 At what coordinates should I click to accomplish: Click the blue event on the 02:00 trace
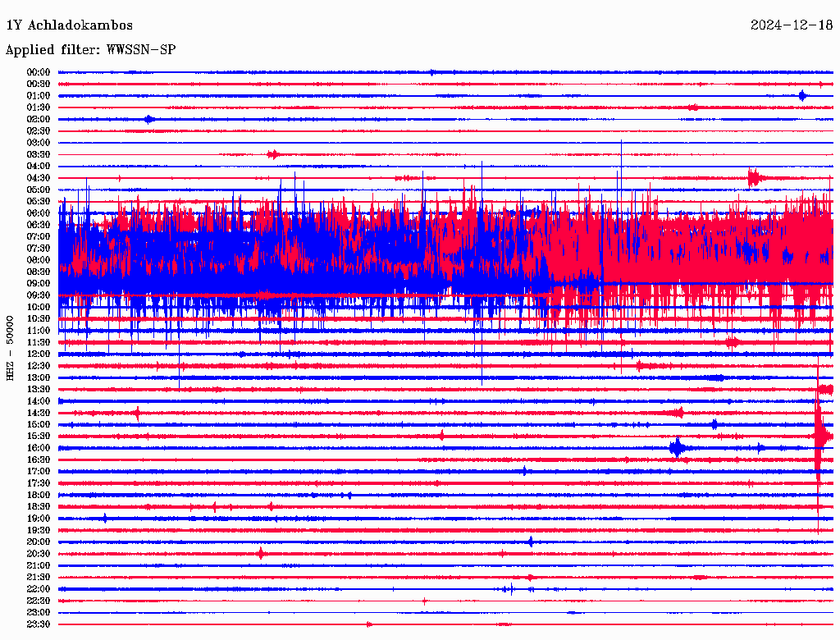tap(148, 119)
